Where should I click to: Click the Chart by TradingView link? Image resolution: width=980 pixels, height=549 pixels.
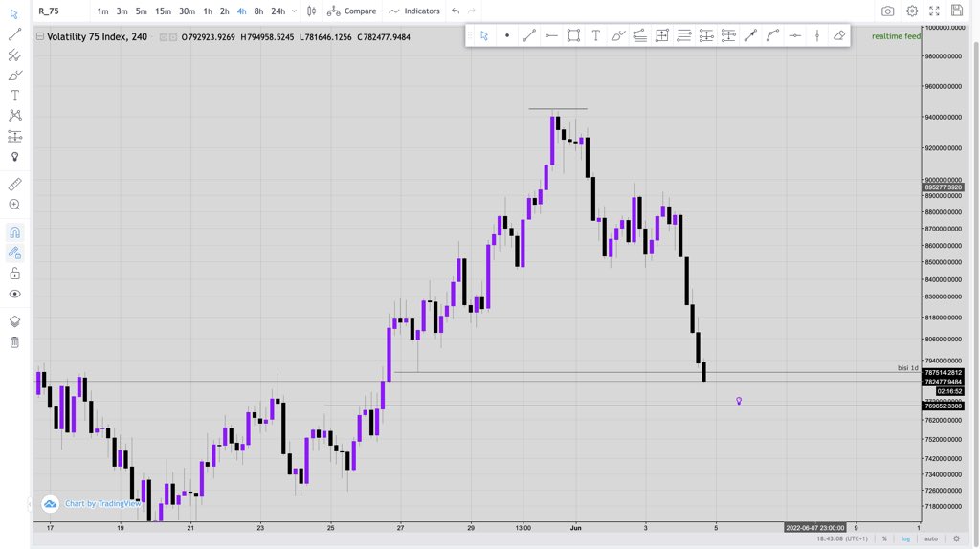pyautogui.click(x=103, y=503)
